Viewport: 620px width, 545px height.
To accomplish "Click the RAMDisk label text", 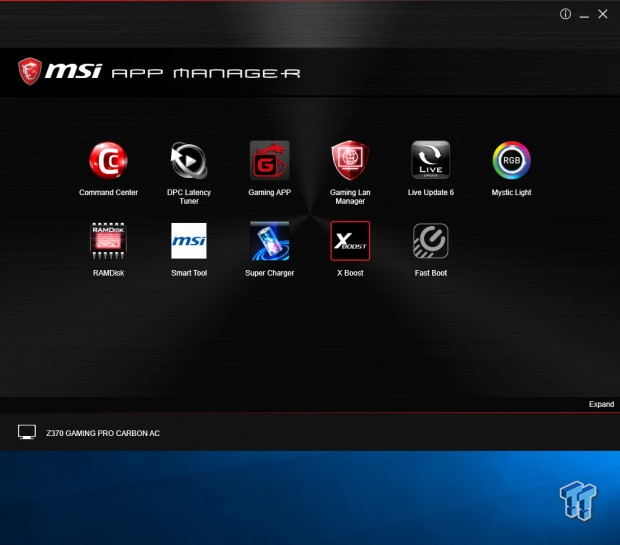I will pyautogui.click(x=108, y=273).
